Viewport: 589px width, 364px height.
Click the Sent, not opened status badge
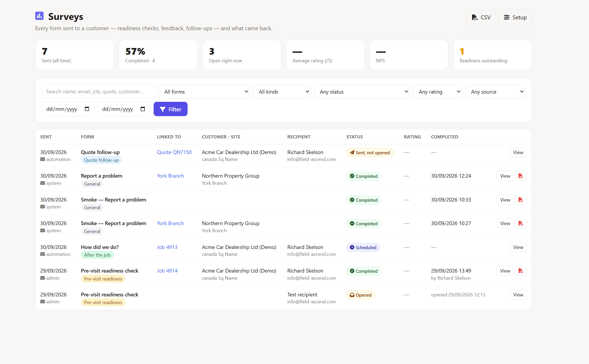pos(370,152)
